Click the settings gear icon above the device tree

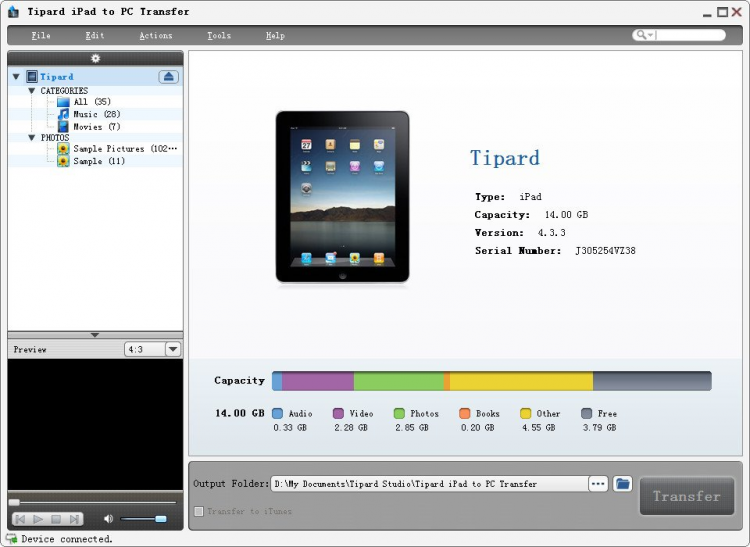pyautogui.click(x=96, y=58)
